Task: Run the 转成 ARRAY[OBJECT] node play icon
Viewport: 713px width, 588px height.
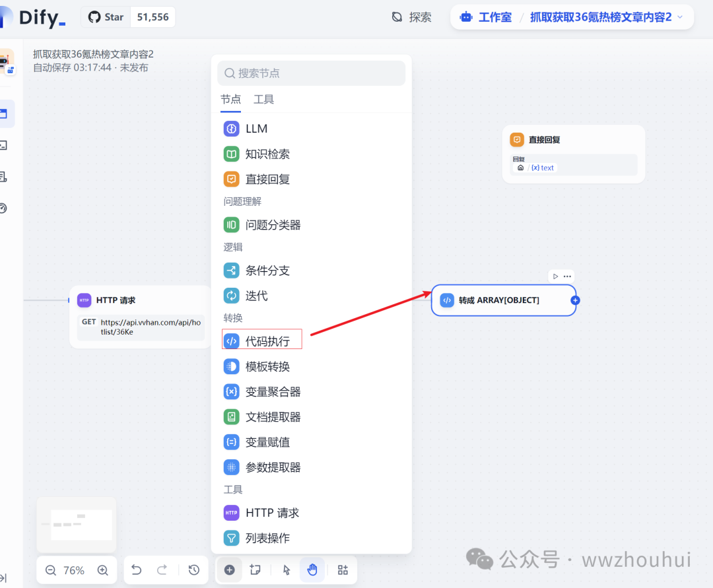Action: coord(555,276)
